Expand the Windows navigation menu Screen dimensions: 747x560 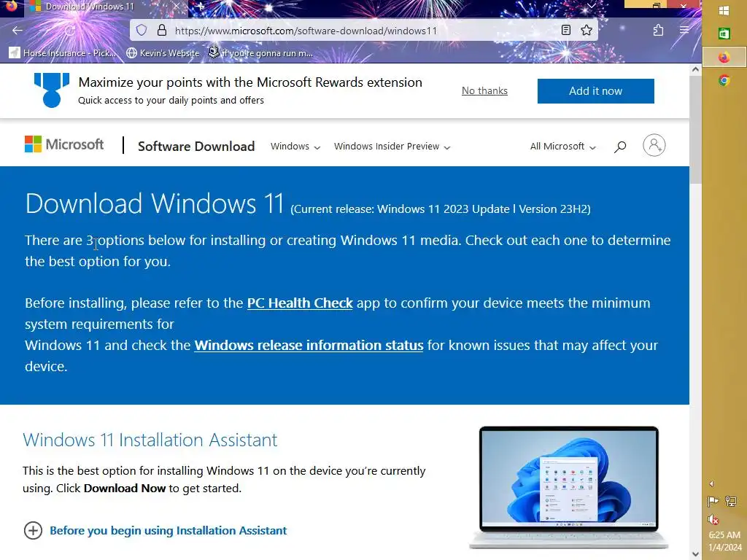pyautogui.click(x=295, y=147)
